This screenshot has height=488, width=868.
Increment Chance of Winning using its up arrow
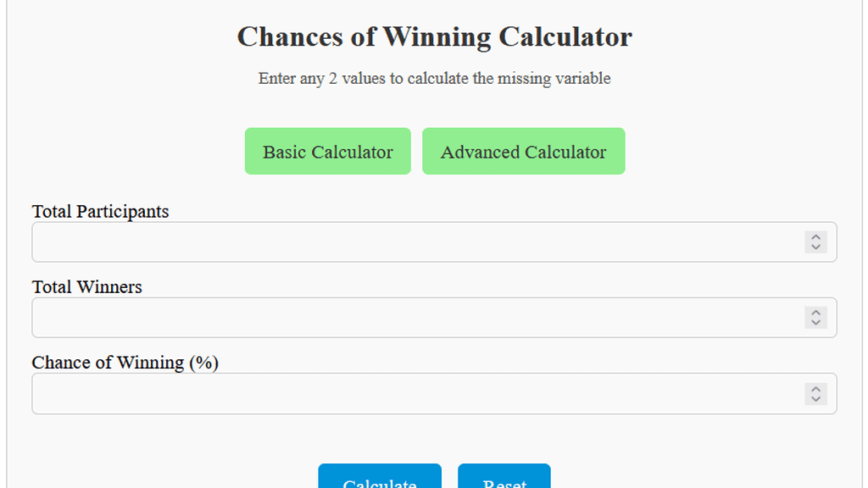pyautogui.click(x=815, y=389)
